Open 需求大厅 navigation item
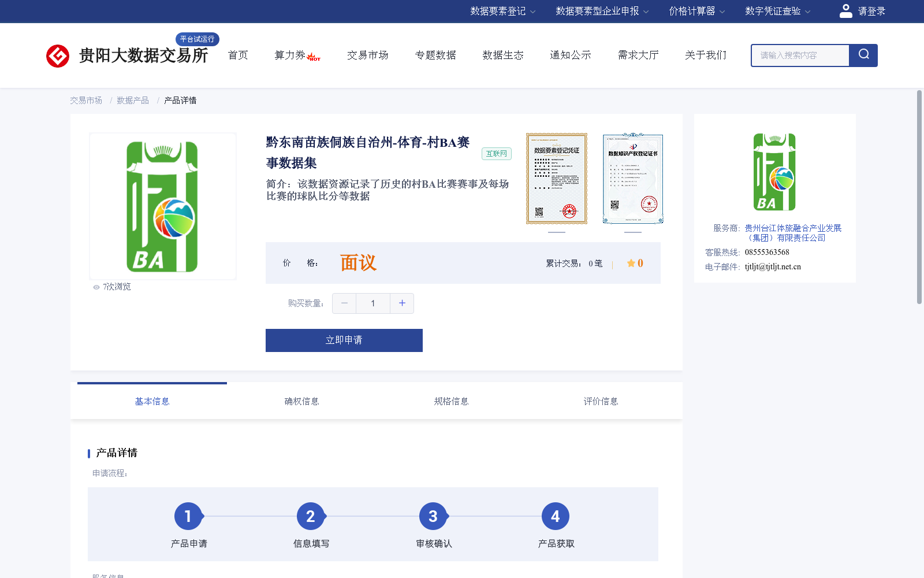Image resolution: width=924 pixels, height=578 pixels. pyautogui.click(x=638, y=55)
